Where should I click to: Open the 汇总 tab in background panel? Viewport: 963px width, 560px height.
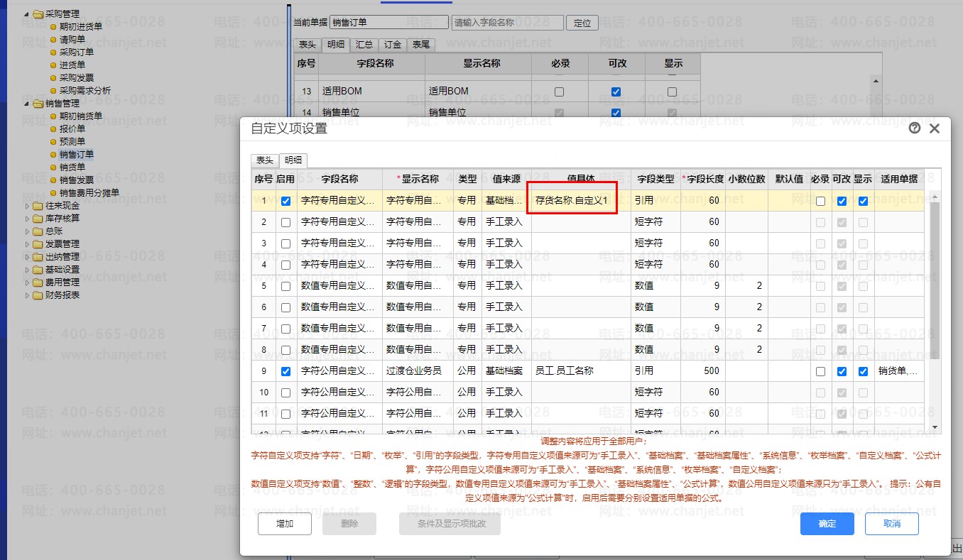364,45
